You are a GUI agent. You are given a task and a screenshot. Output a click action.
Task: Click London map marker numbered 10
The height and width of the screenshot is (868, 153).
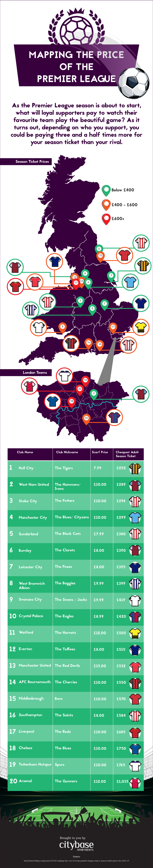tap(86, 418)
